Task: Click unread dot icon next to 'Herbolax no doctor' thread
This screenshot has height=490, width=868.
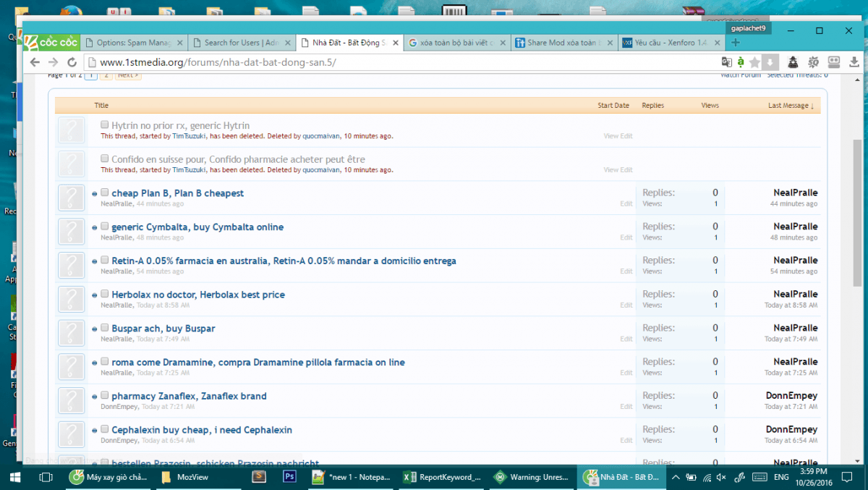Action: [95, 295]
